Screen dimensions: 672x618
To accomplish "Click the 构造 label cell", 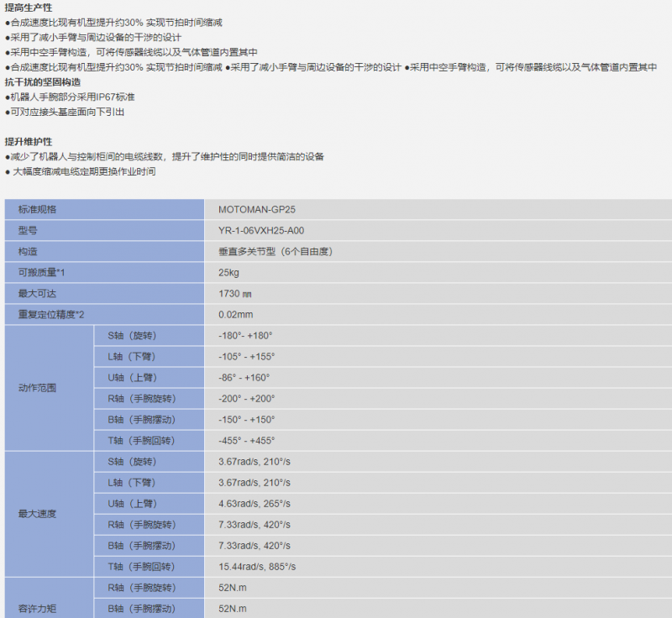I will (x=104, y=251).
